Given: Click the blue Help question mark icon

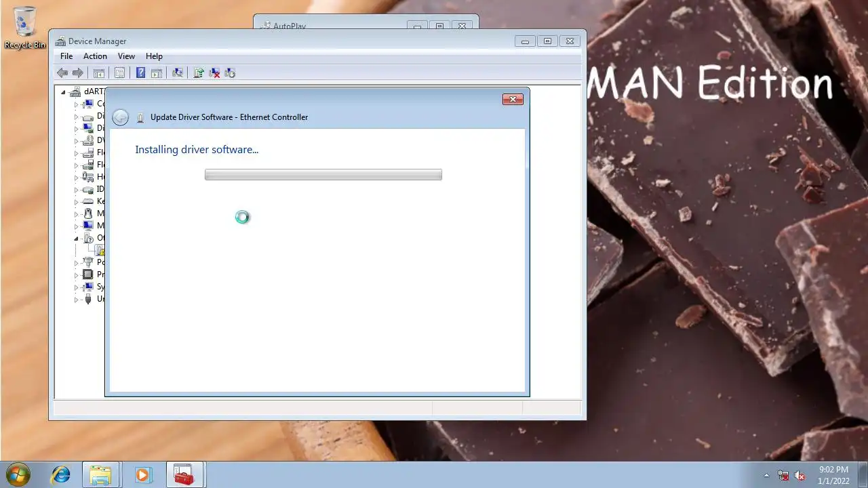Looking at the screenshot, I should click(140, 73).
